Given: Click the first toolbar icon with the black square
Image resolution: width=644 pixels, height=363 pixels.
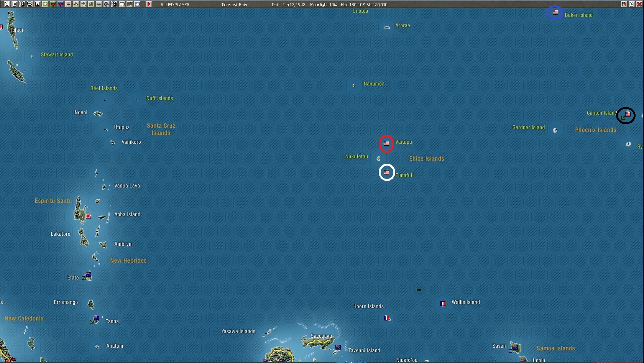Looking at the screenshot, I should pyautogui.click(x=7, y=4).
